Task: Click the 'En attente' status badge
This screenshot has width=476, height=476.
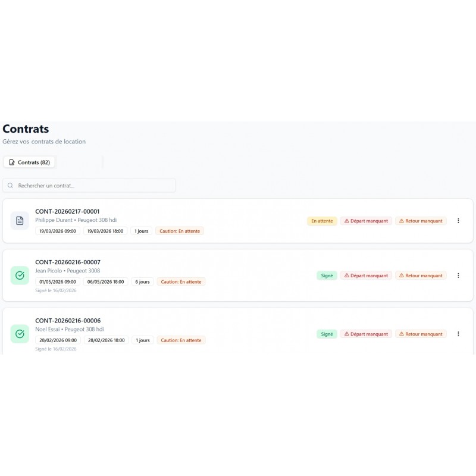Action: tap(322, 221)
